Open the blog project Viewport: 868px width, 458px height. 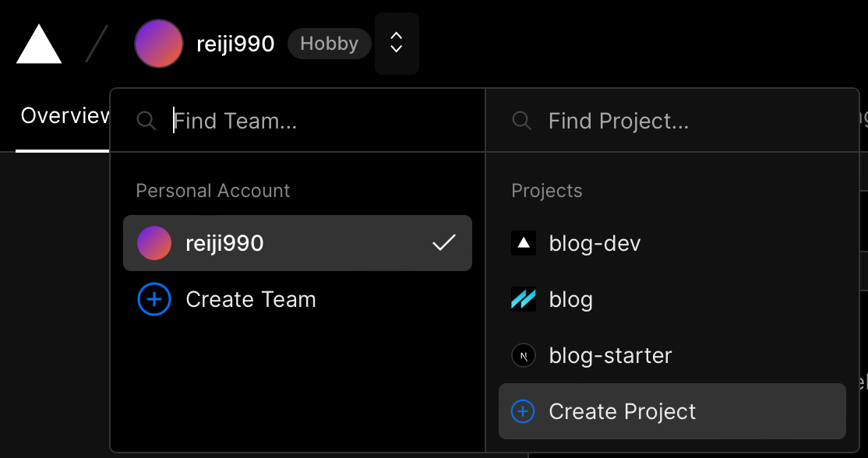pyautogui.click(x=672, y=299)
